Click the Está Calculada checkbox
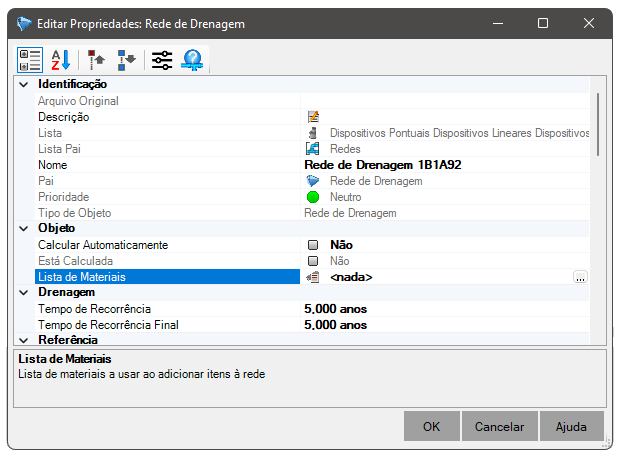This screenshot has height=461, width=621. [313, 261]
